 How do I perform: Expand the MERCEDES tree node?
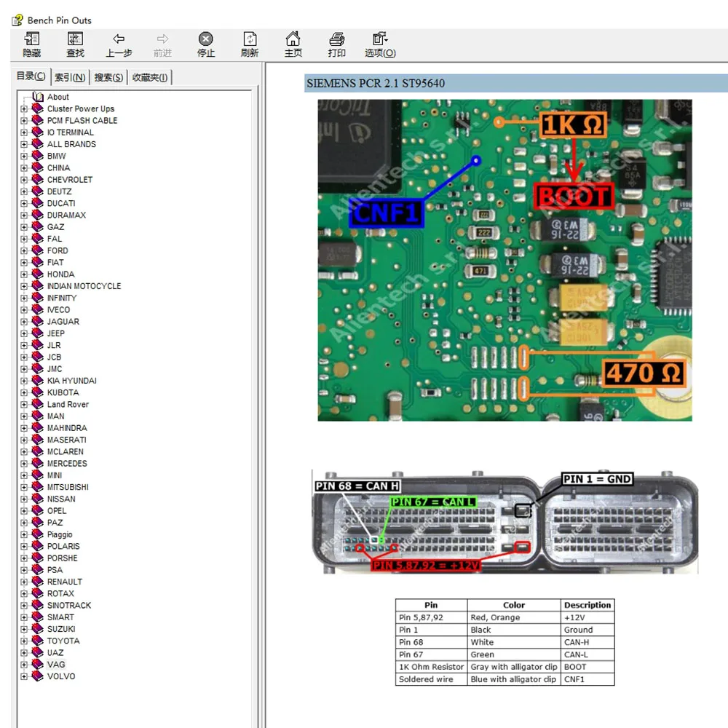click(x=24, y=464)
